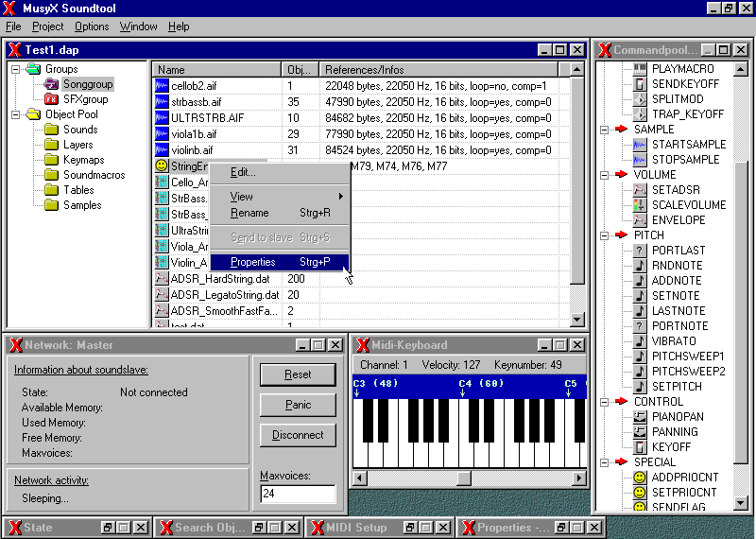This screenshot has width=756, height=539.
Task: Click the ADSR_HardString.dat envelope icon
Action: click(x=162, y=279)
